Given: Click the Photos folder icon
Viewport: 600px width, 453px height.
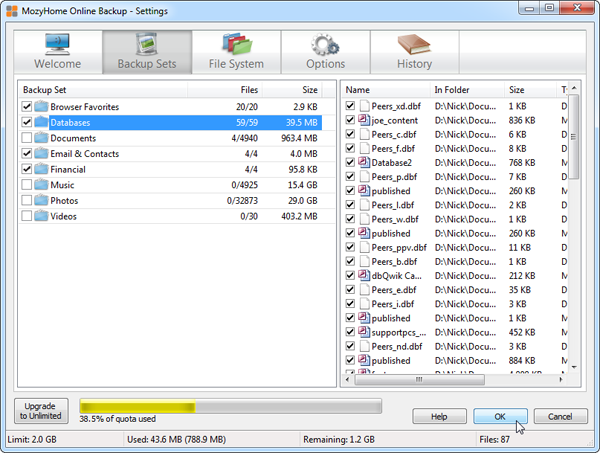Looking at the screenshot, I should [41, 200].
